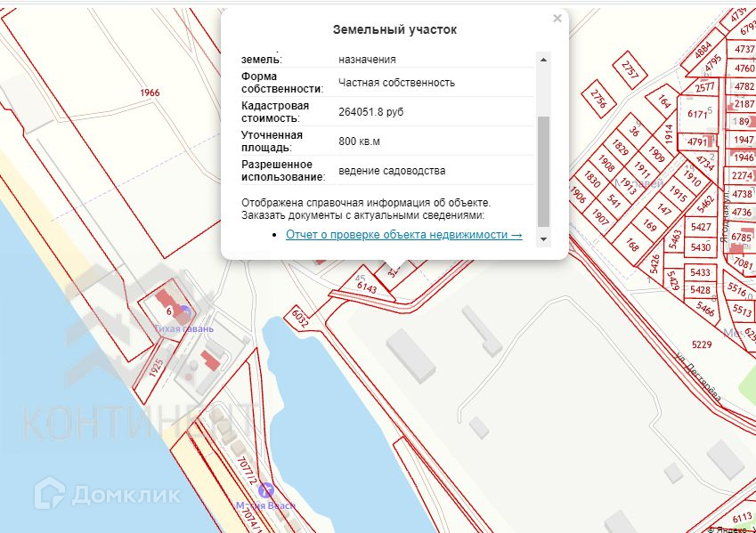The height and width of the screenshot is (533, 756).
Task: Select triangular parcel 6143
Action: (367, 287)
